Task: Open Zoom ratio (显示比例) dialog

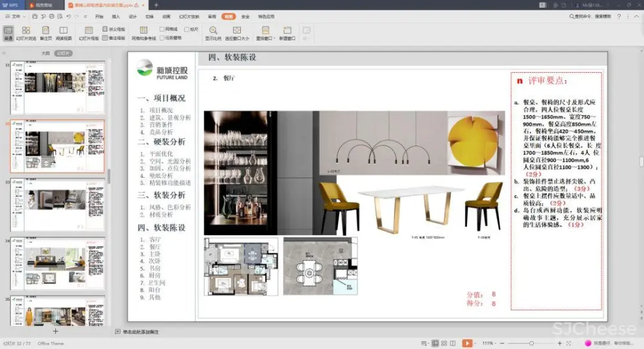Action: [213, 33]
